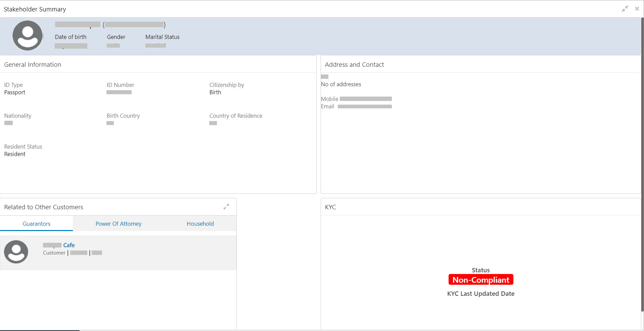Click the Mobile contact field
The width and height of the screenshot is (644, 331).
point(357,99)
